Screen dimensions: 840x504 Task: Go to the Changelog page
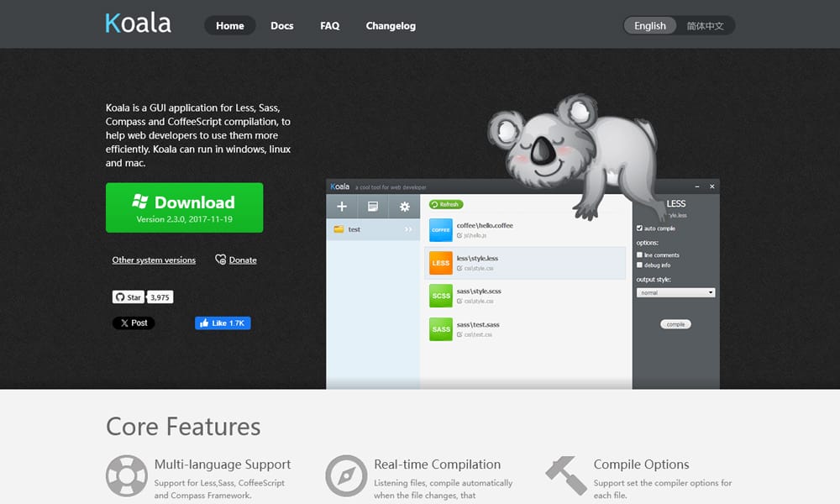click(391, 26)
